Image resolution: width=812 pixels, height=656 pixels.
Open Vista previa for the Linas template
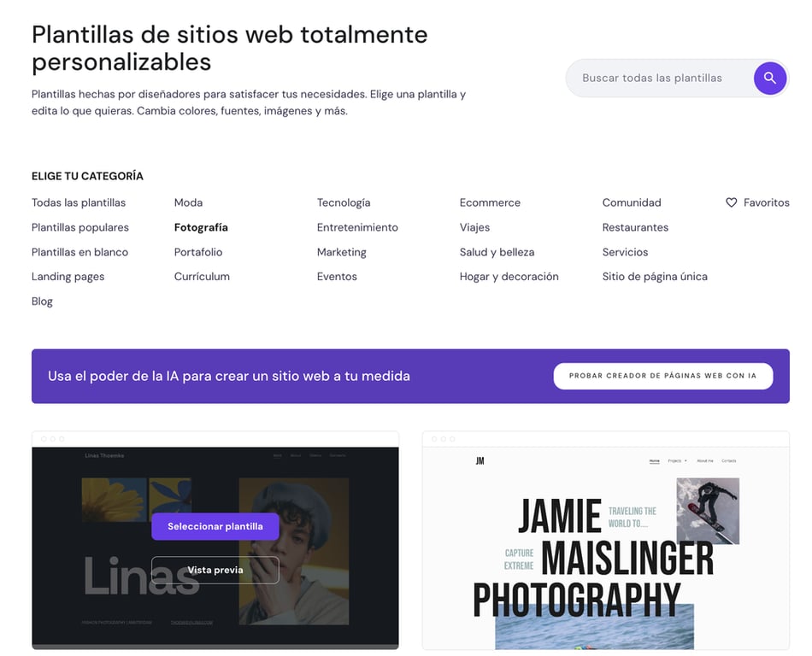click(215, 570)
